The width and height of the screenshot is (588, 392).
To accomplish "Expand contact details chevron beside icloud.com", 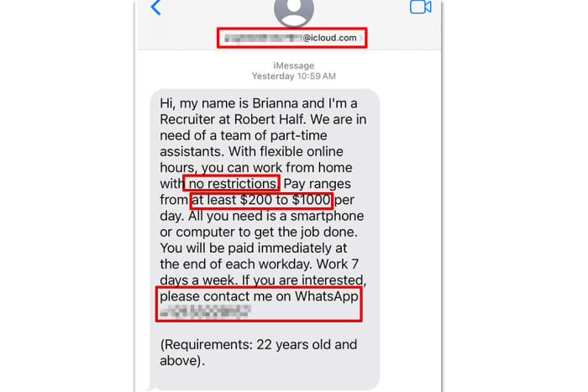I will pos(362,38).
